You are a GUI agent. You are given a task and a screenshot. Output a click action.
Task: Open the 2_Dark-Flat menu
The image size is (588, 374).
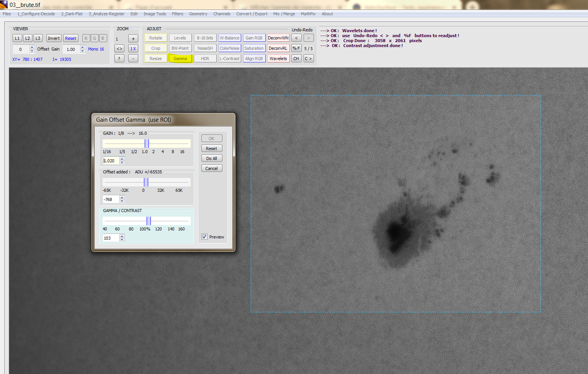tap(72, 14)
